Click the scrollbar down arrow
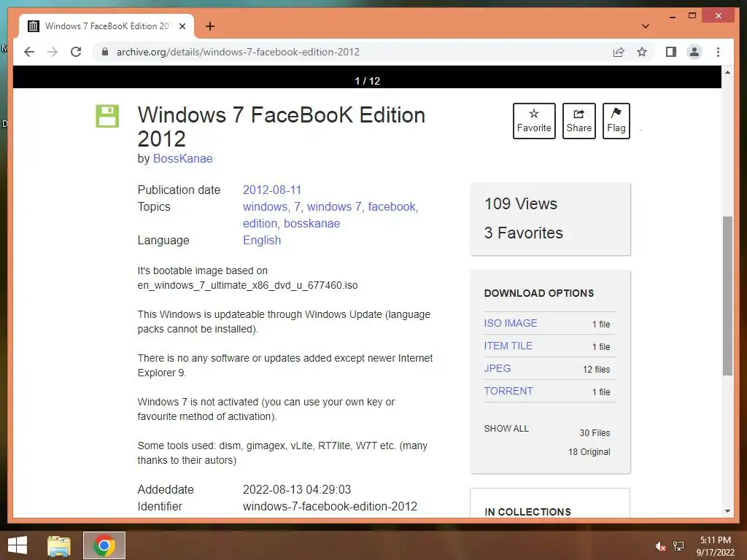This screenshot has width=747, height=560. 727,511
